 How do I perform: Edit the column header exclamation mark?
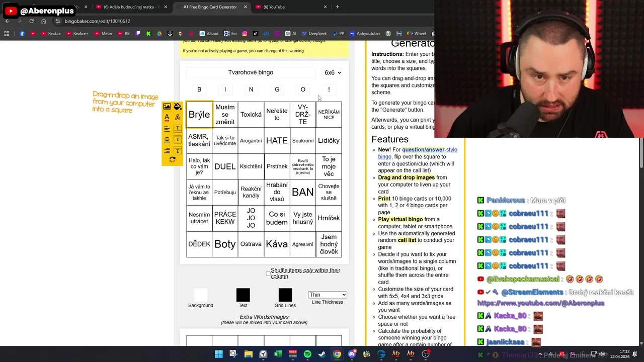329,89
